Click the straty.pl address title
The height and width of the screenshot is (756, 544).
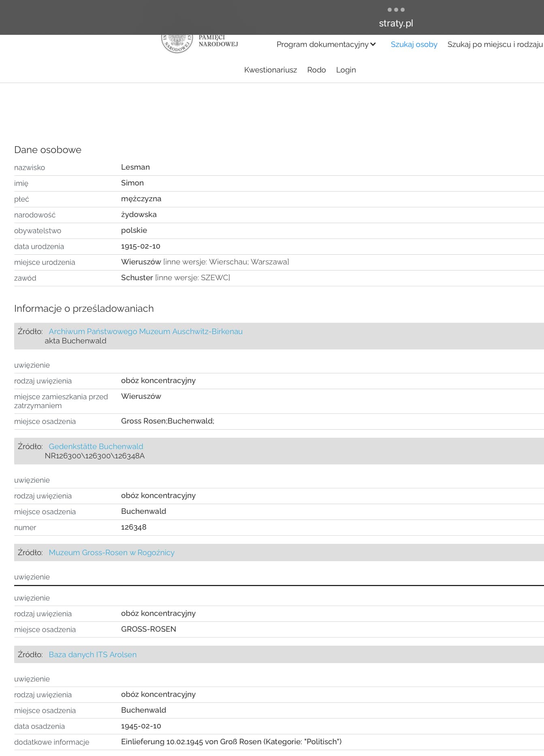(396, 23)
